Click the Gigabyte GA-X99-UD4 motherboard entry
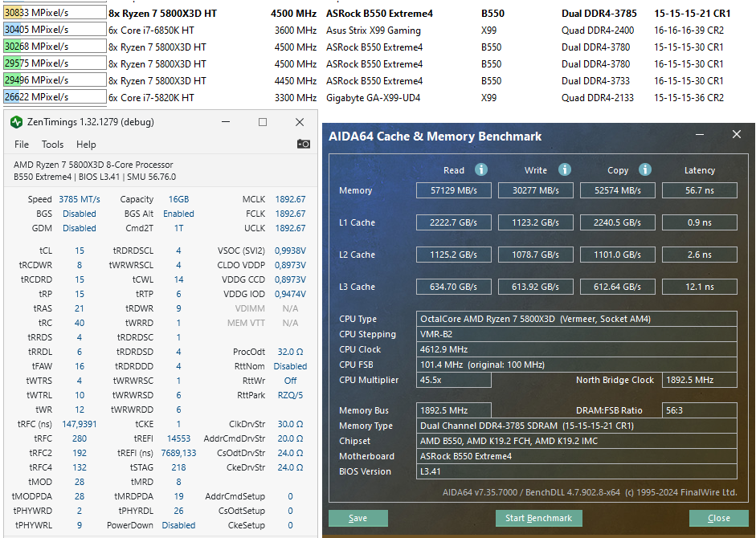756x538 pixels. 373,98
